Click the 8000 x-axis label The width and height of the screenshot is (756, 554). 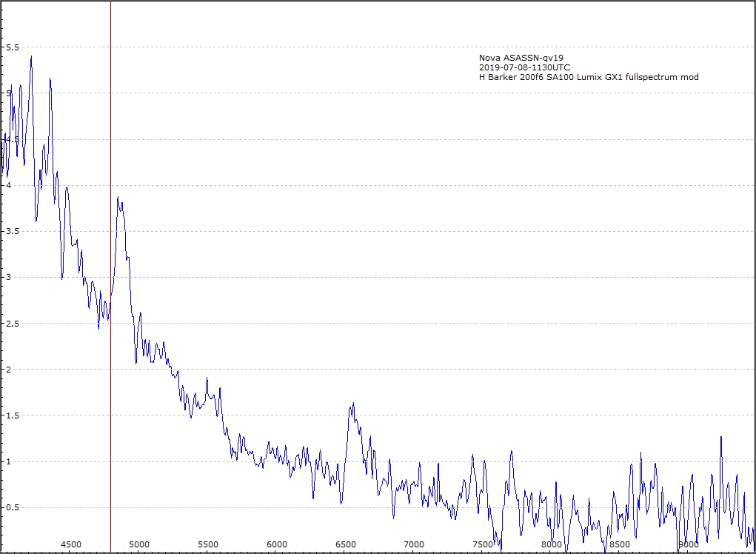[x=552, y=544]
